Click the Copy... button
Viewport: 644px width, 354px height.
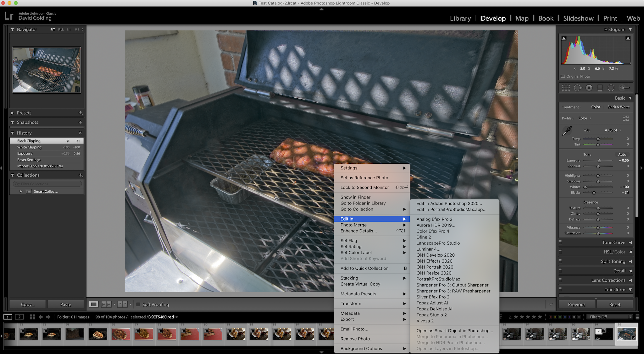point(28,304)
